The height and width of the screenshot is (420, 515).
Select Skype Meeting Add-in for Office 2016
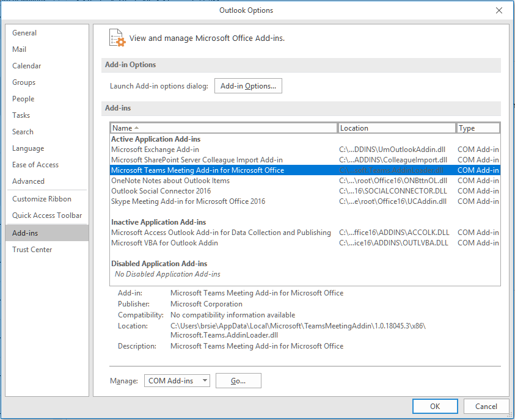pos(305,201)
